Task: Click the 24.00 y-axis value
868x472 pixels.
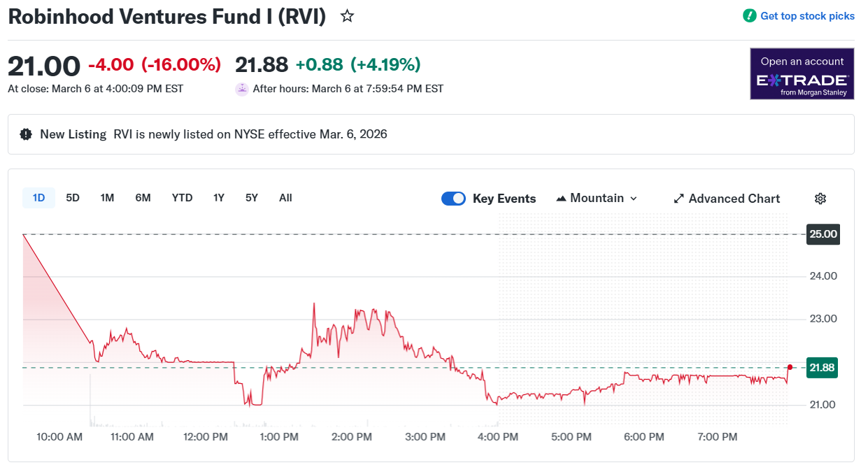Action: click(823, 276)
